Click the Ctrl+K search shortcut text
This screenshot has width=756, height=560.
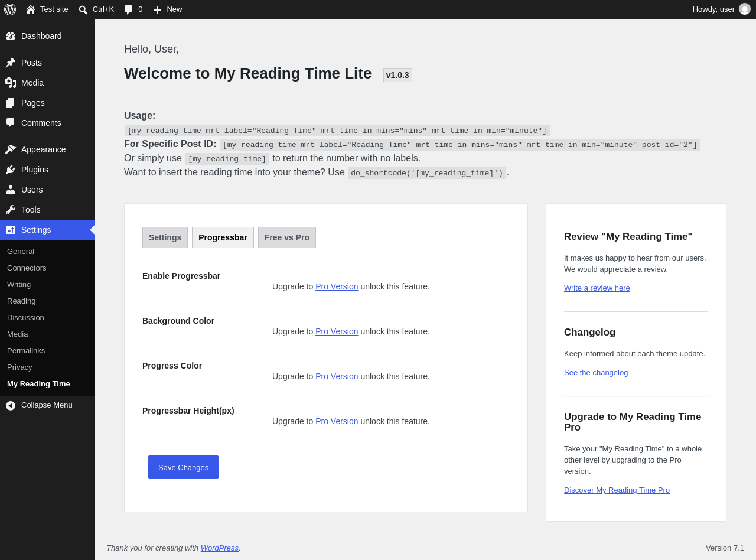coord(103,9)
